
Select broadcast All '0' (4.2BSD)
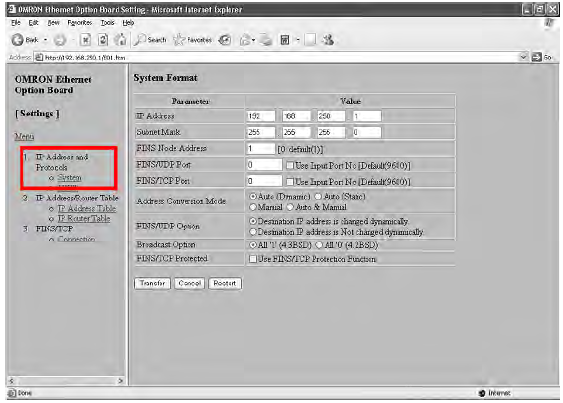point(319,245)
